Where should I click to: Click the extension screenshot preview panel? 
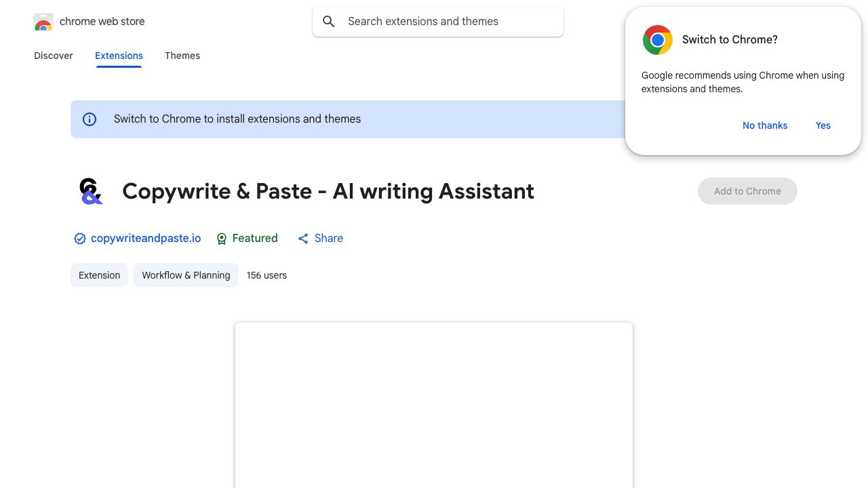coord(434,405)
